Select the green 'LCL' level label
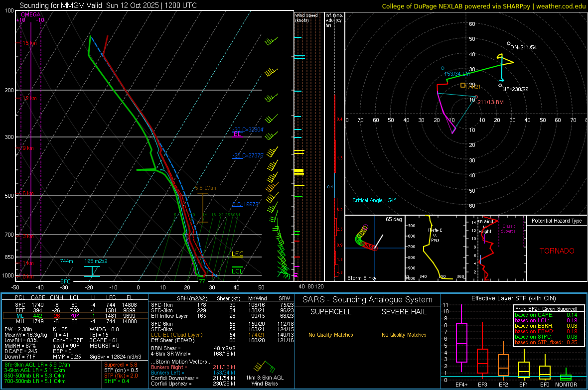The height and width of the screenshot is (390, 588). pyautogui.click(x=237, y=271)
